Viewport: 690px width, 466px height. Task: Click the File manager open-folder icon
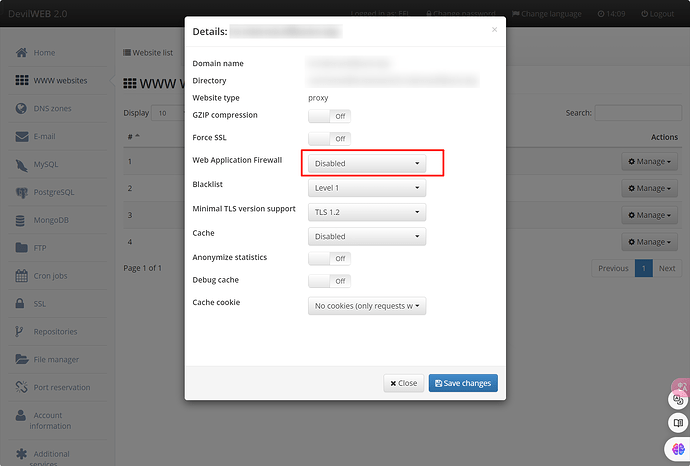point(22,360)
